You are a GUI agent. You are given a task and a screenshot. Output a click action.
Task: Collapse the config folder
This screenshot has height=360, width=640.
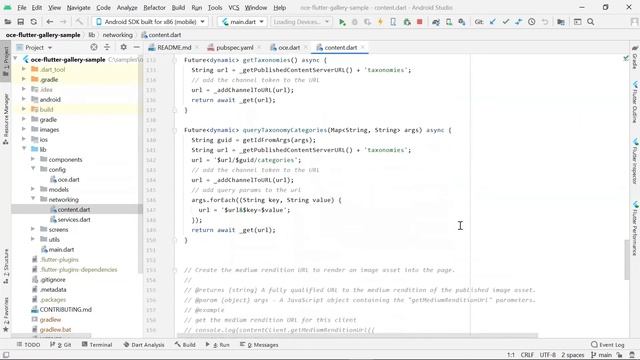pyautogui.click(x=33, y=169)
